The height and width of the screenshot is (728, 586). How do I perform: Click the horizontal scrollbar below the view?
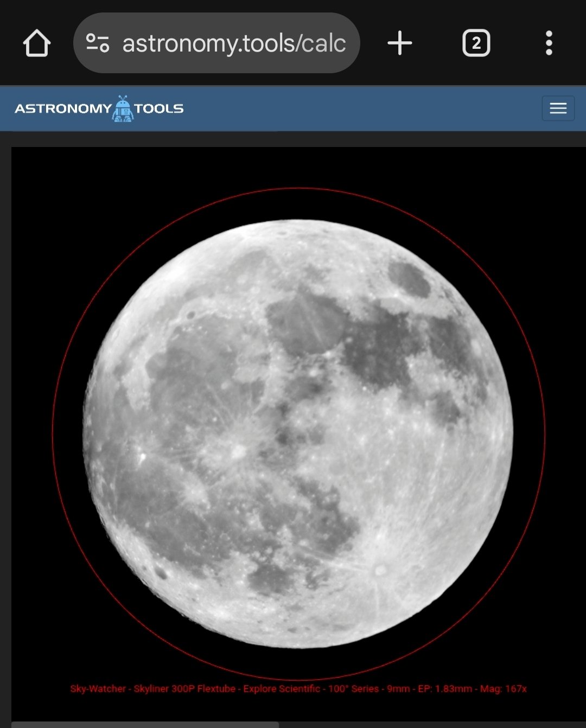145,725
